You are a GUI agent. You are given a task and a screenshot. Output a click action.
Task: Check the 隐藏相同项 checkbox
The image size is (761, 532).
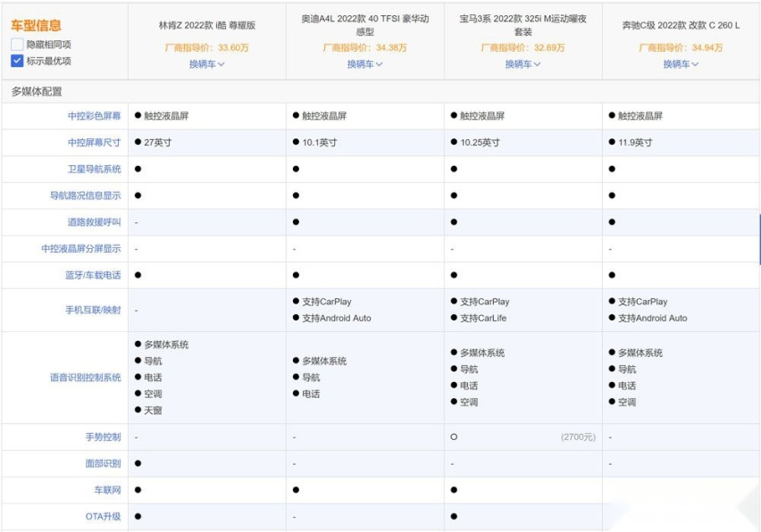[17, 45]
